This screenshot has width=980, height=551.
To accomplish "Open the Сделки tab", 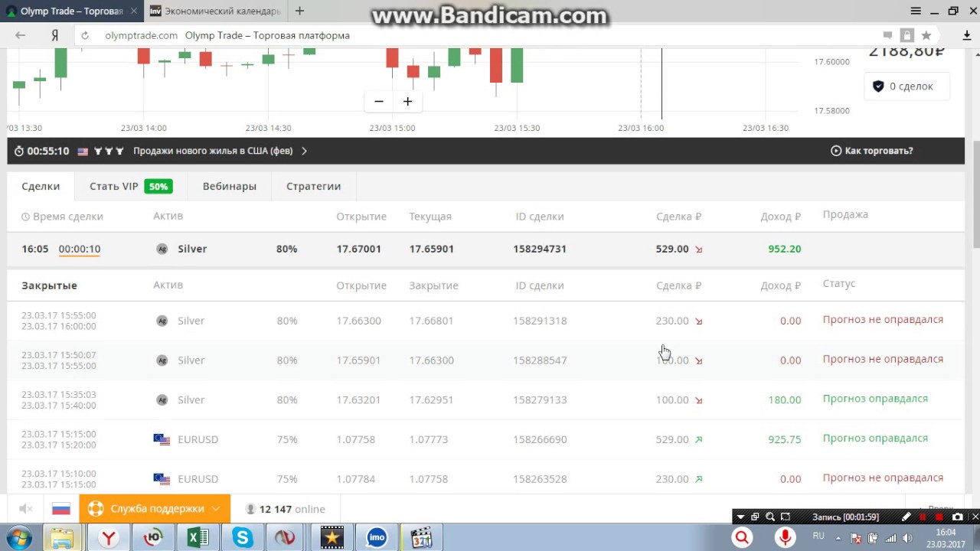I will click(x=41, y=186).
